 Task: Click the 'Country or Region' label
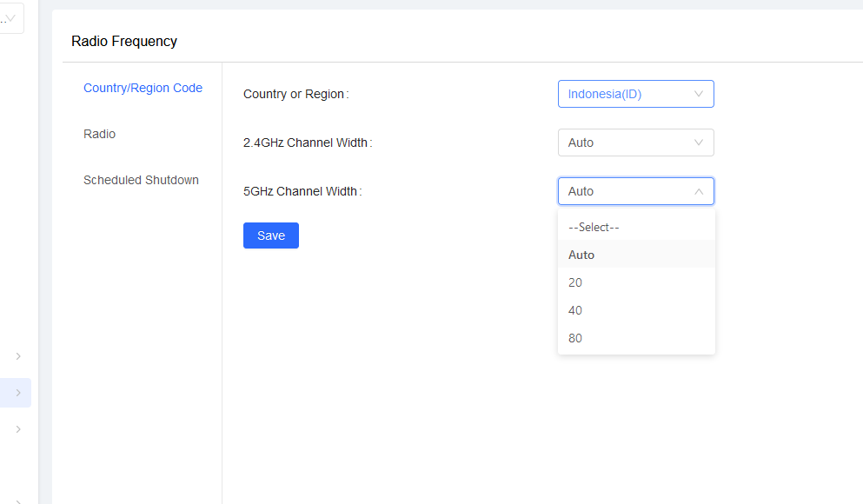[295, 94]
